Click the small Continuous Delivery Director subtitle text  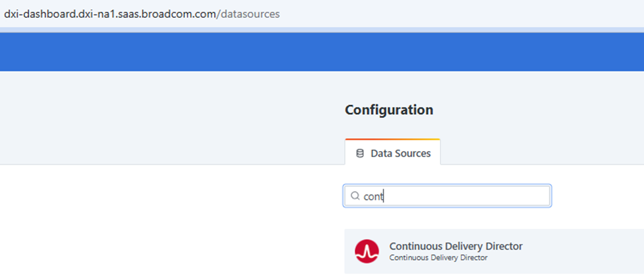click(438, 258)
